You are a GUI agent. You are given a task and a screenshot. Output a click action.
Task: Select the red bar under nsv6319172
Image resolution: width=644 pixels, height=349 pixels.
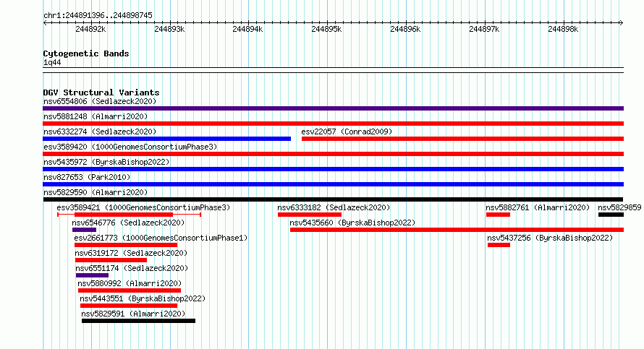(x=111, y=260)
